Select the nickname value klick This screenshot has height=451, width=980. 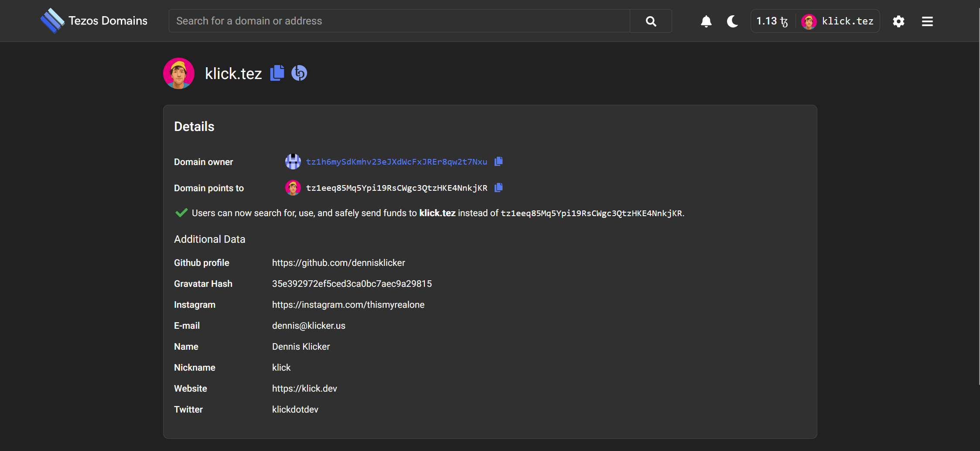[x=281, y=368]
